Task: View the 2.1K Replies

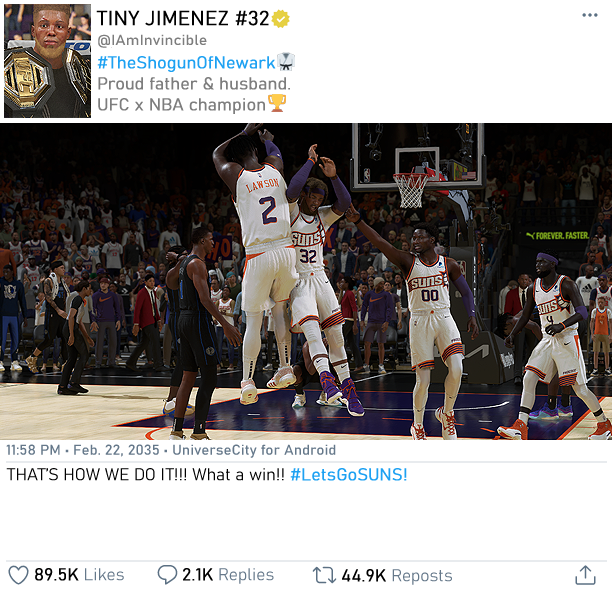Action: point(228,575)
